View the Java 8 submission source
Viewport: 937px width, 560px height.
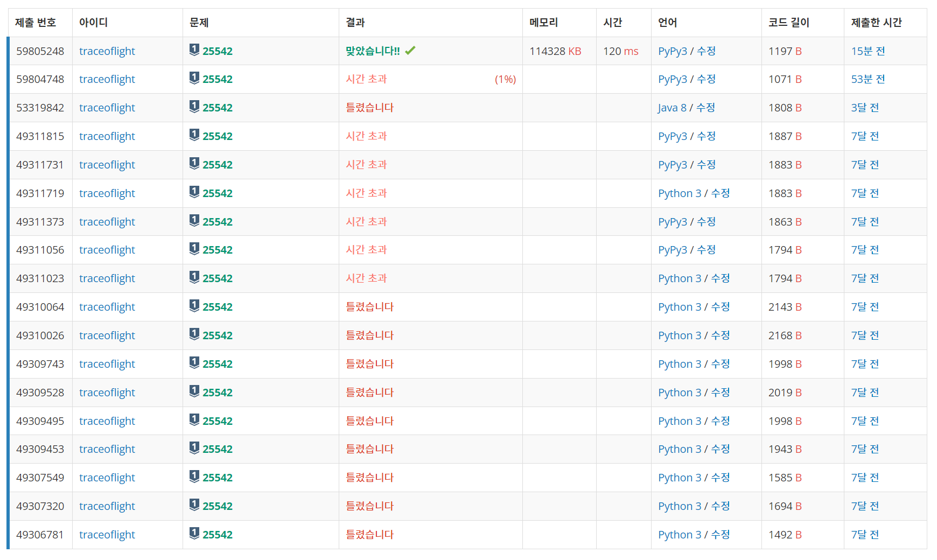(672, 108)
